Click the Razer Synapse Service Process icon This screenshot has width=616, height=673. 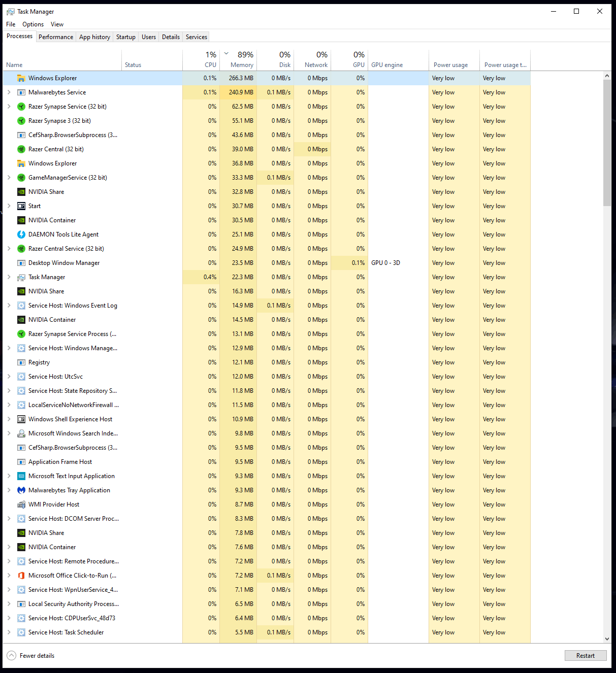click(x=21, y=334)
